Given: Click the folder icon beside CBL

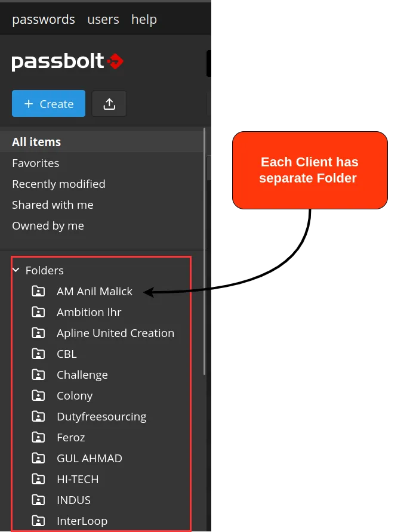Looking at the screenshot, I should 38,354.
